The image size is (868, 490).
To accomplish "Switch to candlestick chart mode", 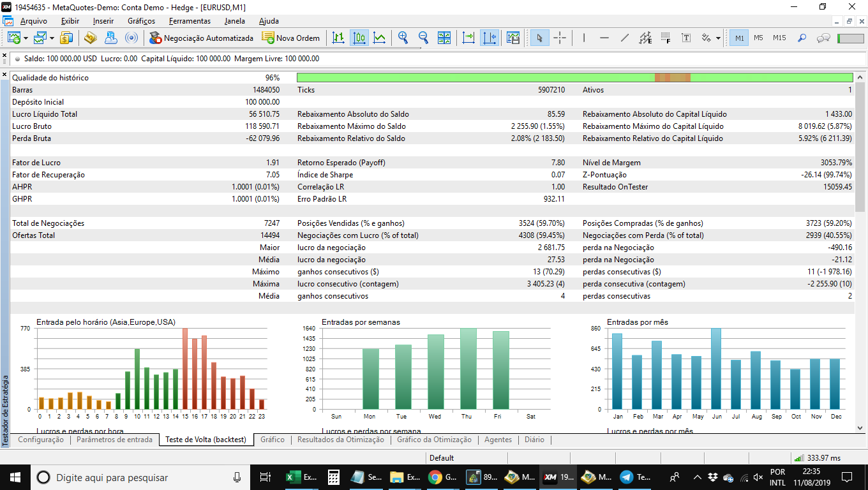I will coord(359,38).
